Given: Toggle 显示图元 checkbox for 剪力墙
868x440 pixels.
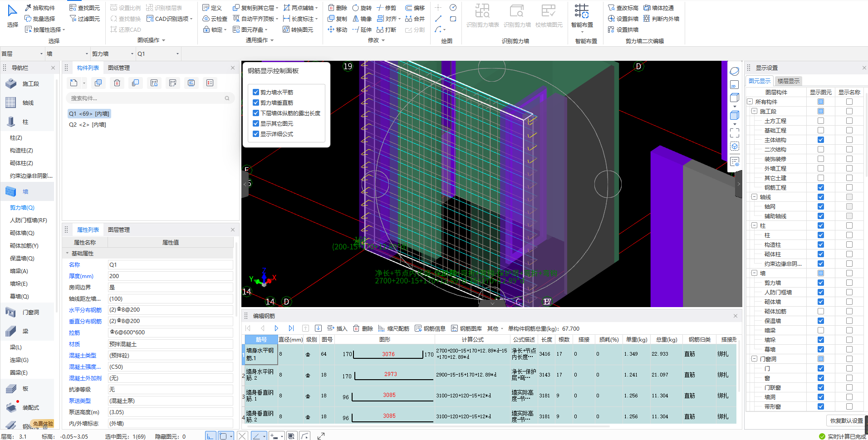Looking at the screenshot, I should tap(820, 283).
